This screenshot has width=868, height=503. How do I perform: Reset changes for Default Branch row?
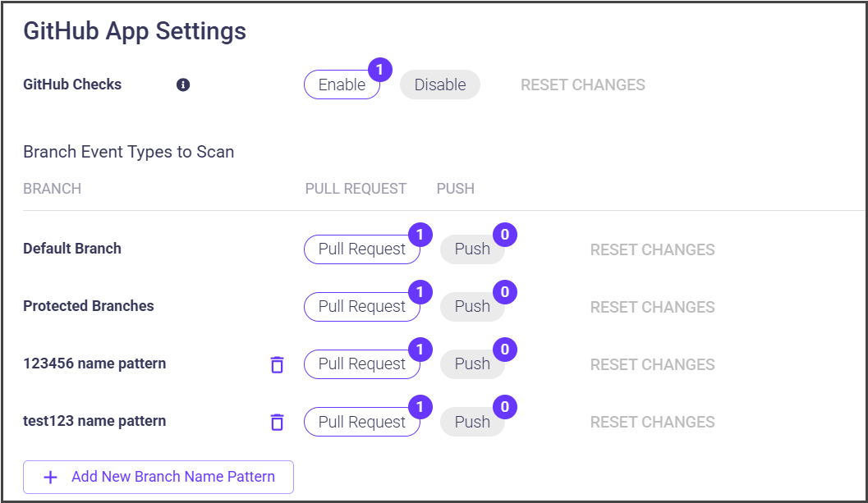[x=652, y=249]
